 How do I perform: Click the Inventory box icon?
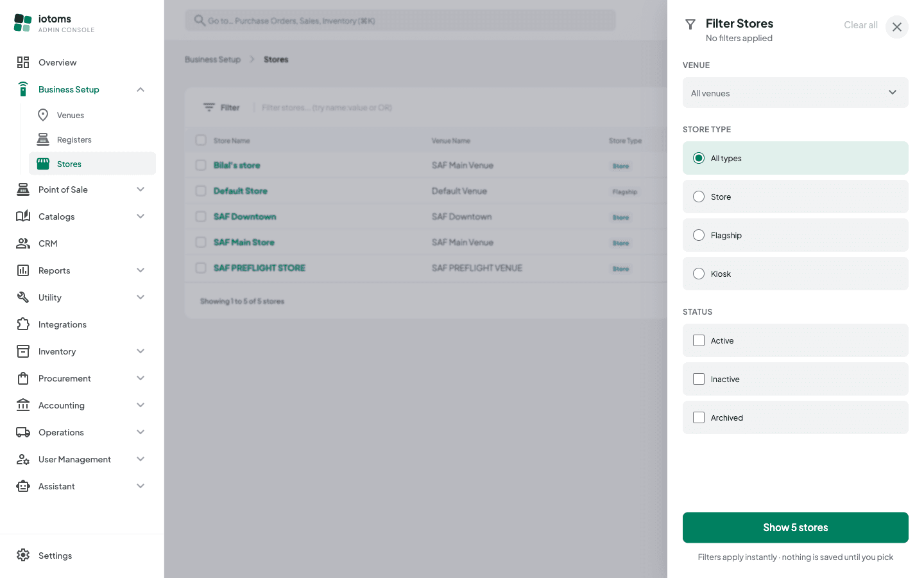[23, 351]
